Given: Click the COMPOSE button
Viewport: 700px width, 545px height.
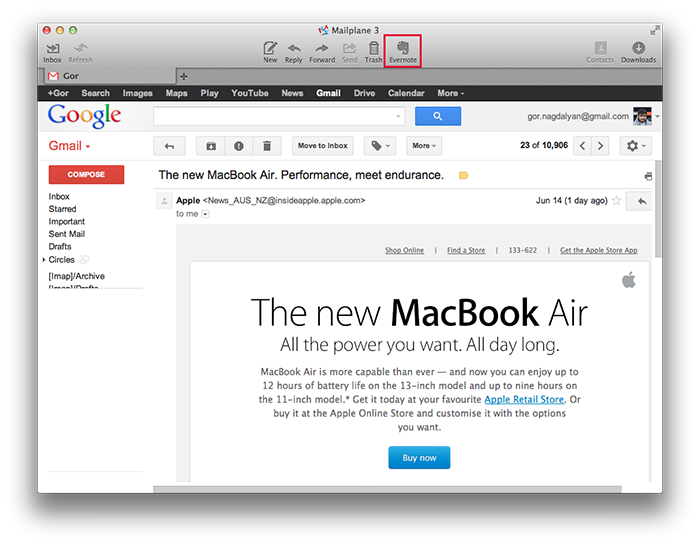Looking at the screenshot, I should click(x=86, y=175).
